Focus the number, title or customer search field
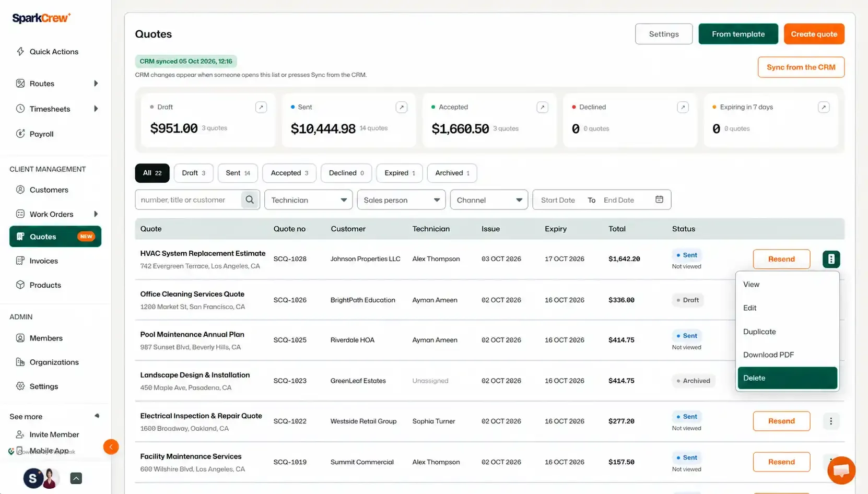Viewport: 868px width, 494px height. coord(188,199)
